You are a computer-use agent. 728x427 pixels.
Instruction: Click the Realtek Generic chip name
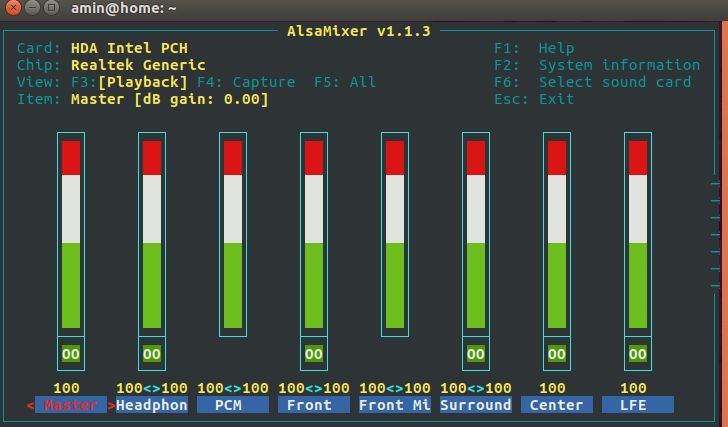tap(138, 65)
